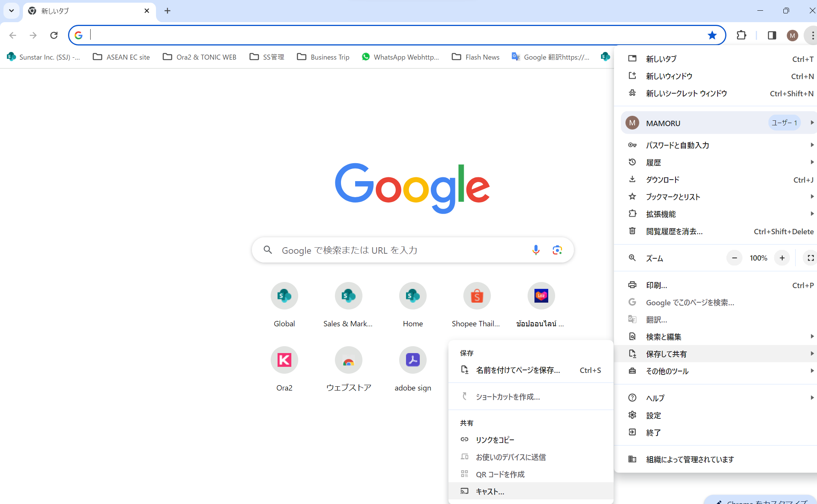Image resolution: width=817 pixels, height=504 pixels.
Task: Click the ユーザー 1 badge
Action: coord(784,123)
